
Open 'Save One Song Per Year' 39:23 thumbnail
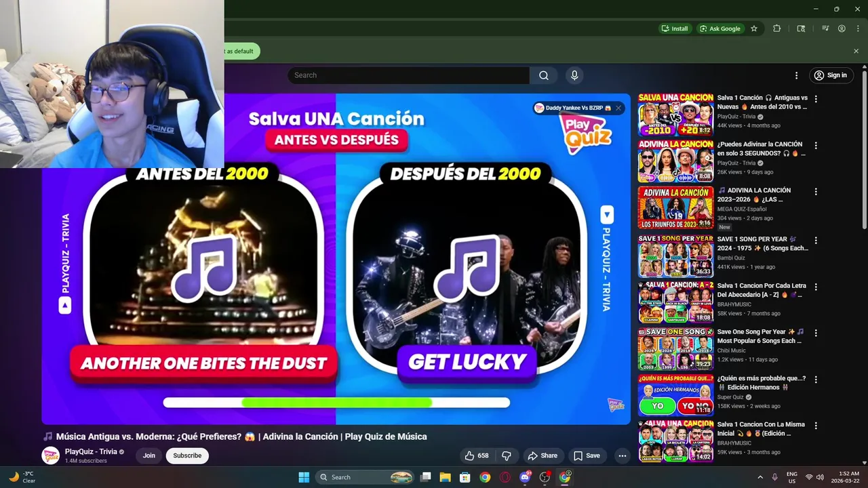click(675, 349)
